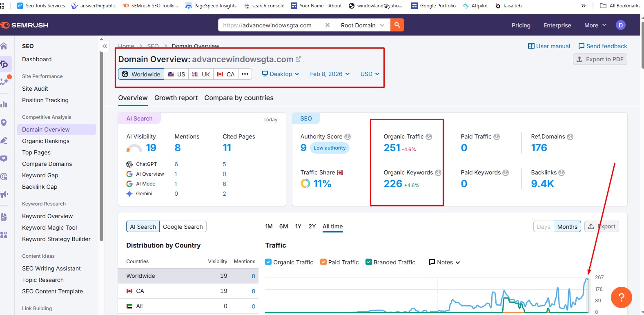Open the document Reports icon in left rail
Image resolution: width=644 pixels, height=315 pixels.
tap(4, 217)
